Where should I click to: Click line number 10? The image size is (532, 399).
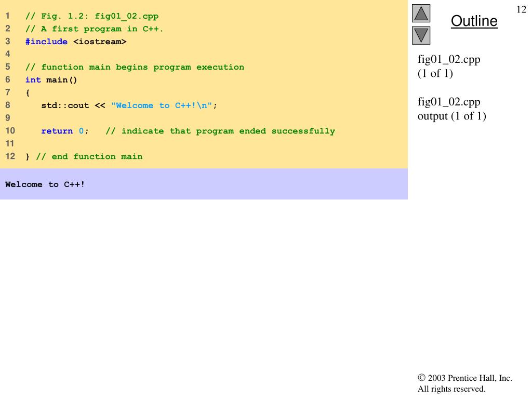pyautogui.click(x=10, y=130)
